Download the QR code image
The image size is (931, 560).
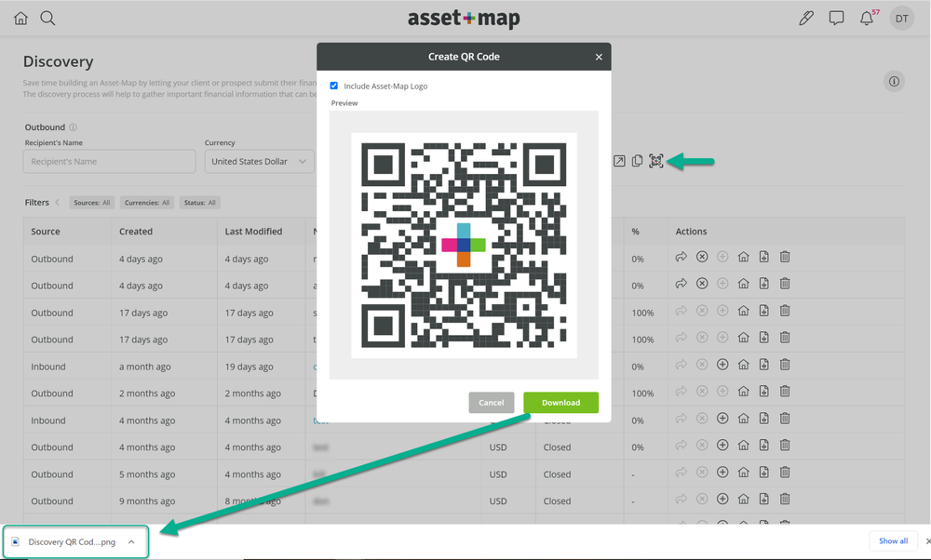[560, 402]
